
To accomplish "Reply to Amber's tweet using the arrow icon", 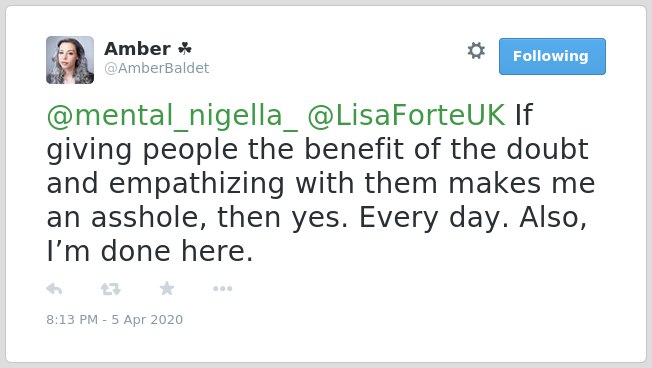I will 54,289.
